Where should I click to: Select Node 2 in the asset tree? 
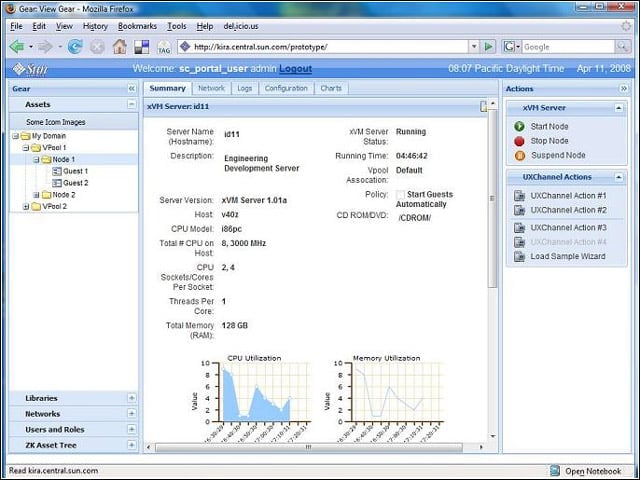(64, 195)
